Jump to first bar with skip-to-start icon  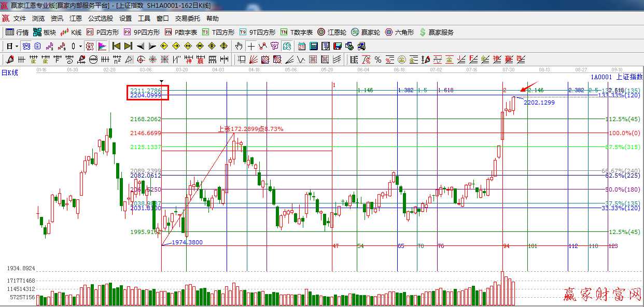click(x=117, y=46)
